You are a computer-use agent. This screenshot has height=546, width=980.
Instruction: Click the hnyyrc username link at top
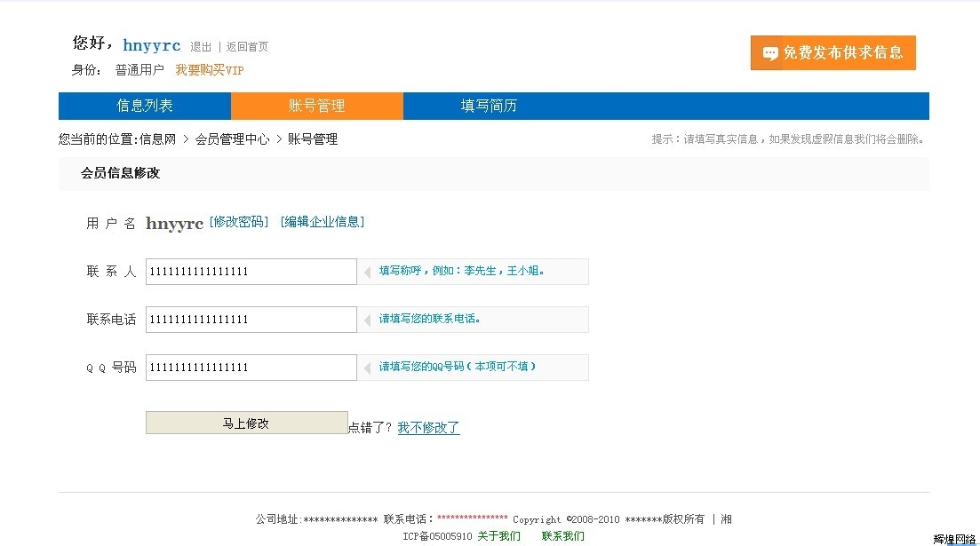[152, 45]
